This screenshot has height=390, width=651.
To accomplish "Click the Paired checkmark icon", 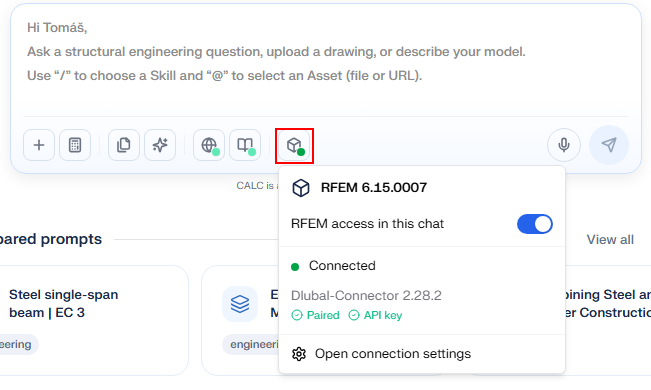I will coord(297,316).
